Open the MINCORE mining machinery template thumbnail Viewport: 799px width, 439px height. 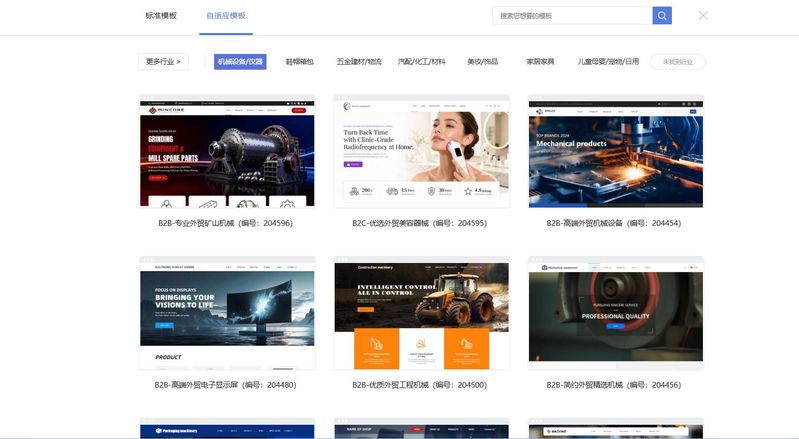pyautogui.click(x=227, y=151)
